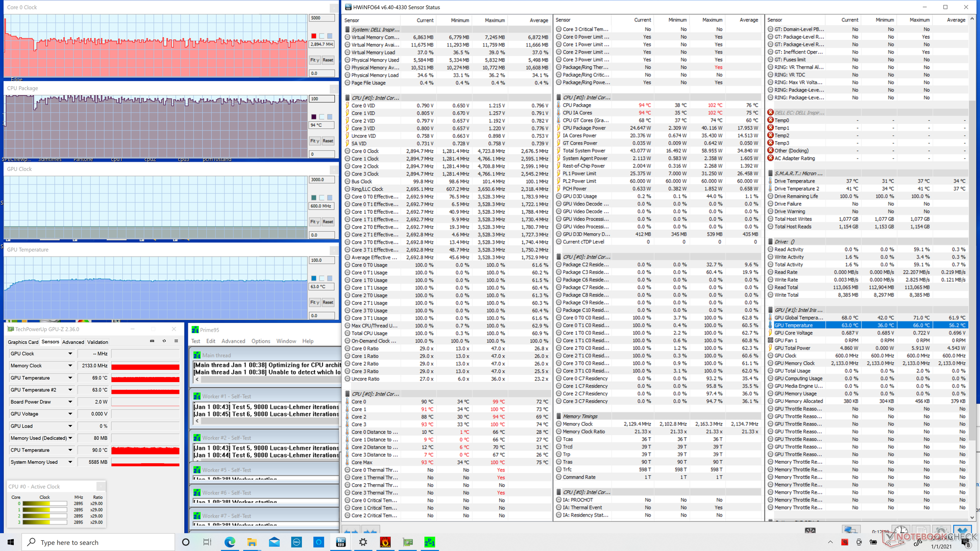Click Fit y in the Core 0 Clock graph
The width and height of the screenshot is (980, 551).
click(x=315, y=60)
